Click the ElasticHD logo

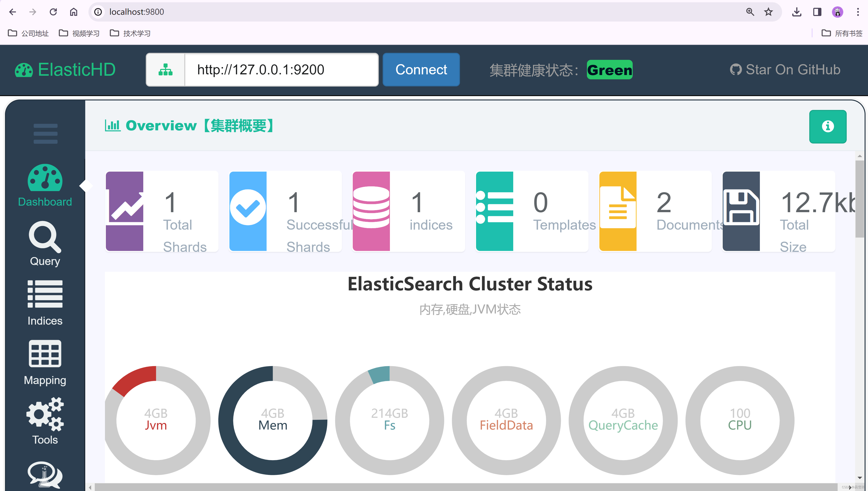65,70
